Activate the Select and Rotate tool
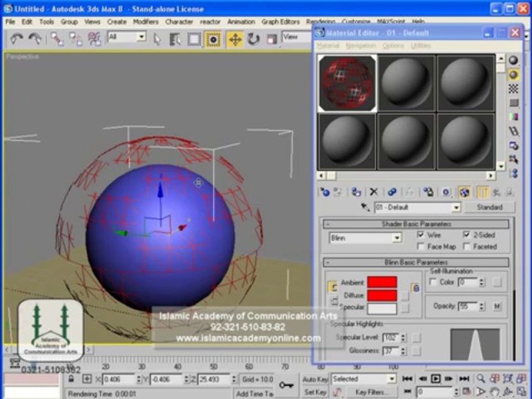Screen dimensions: 532x399 (253, 39)
